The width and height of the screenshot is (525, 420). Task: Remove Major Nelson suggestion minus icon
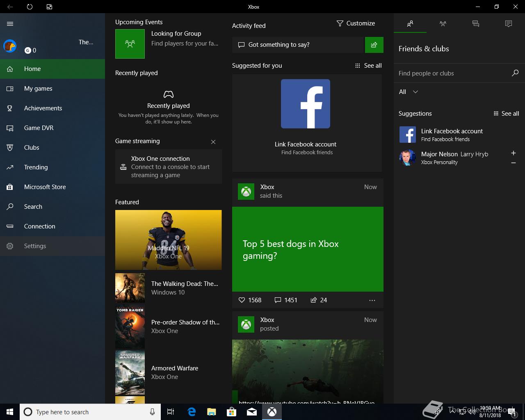514,163
